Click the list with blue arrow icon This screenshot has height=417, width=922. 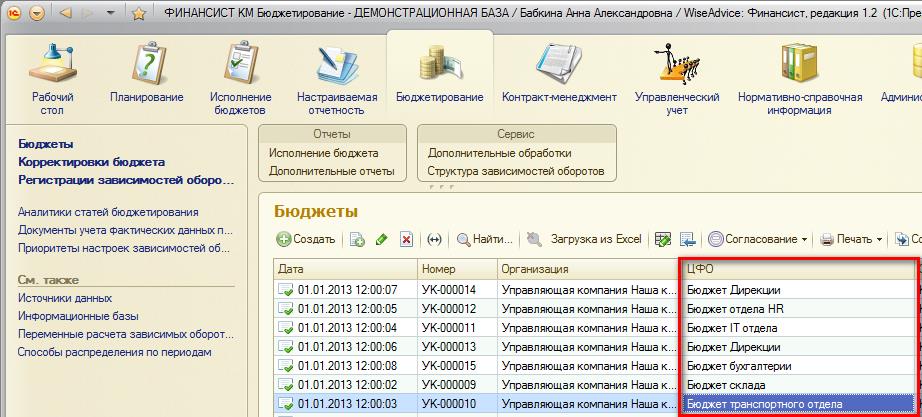click(x=687, y=239)
